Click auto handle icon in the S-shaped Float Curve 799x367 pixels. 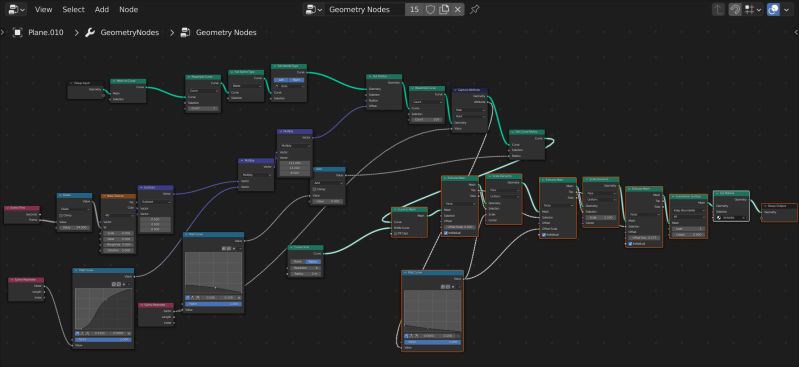click(x=77, y=333)
